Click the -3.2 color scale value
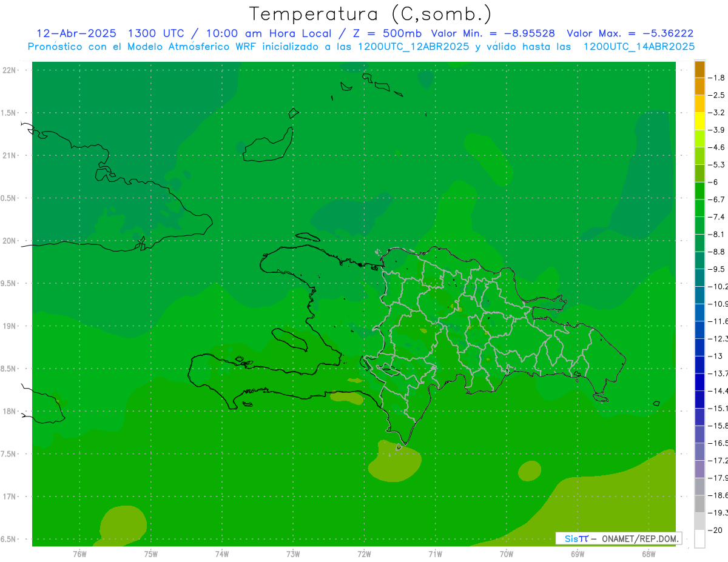 click(x=716, y=113)
